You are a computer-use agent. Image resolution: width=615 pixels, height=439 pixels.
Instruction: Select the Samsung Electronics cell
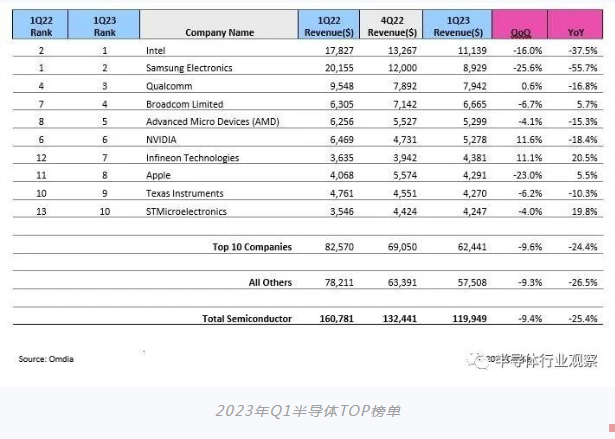[189, 68]
